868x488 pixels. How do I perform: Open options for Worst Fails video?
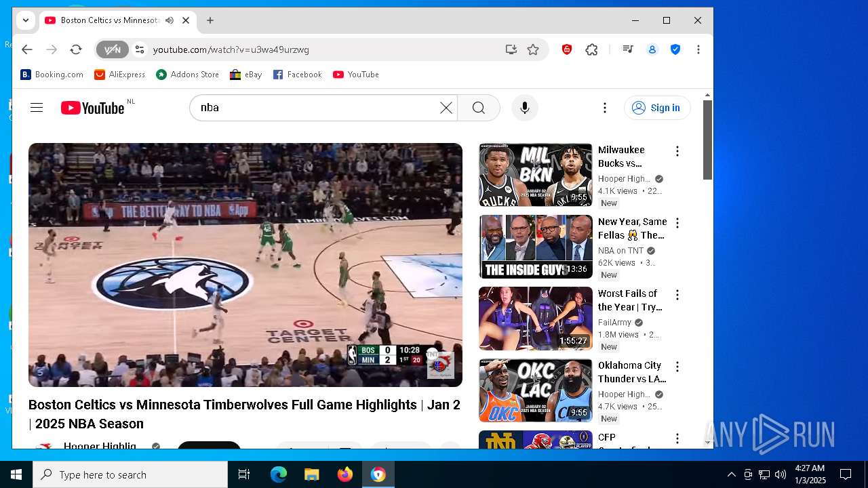(x=677, y=295)
